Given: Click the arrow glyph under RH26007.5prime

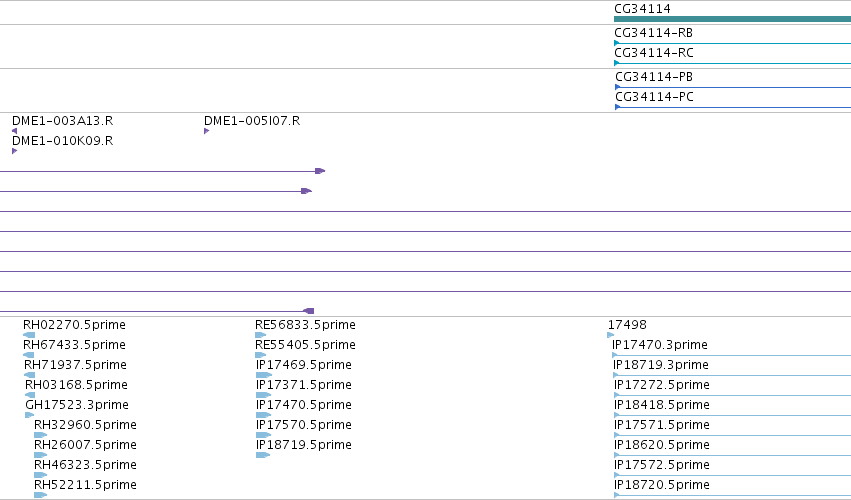Looking at the screenshot, I should point(41,455).
